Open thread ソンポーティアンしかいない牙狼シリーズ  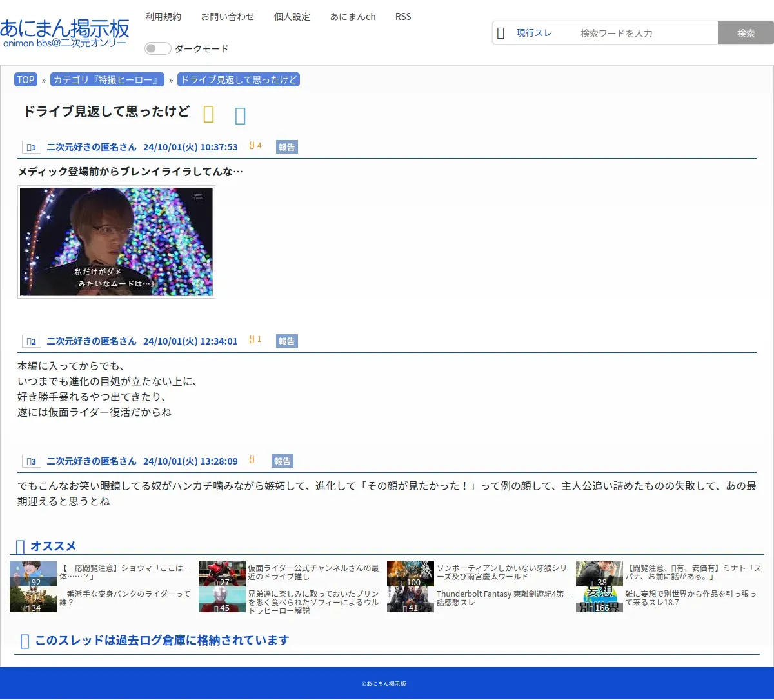502,572
